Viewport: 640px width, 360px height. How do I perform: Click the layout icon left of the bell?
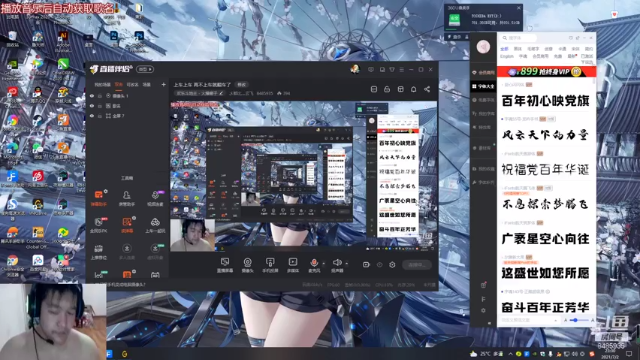pos(400,89)
